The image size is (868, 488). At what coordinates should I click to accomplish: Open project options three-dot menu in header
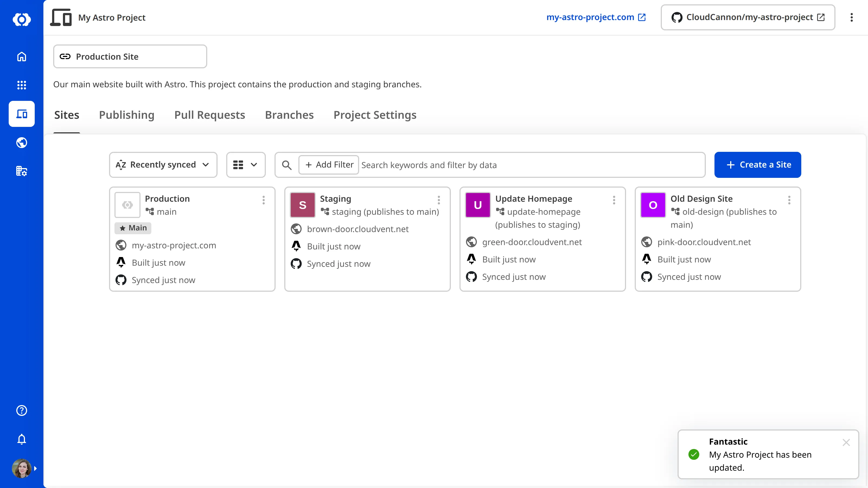[851, 18]
